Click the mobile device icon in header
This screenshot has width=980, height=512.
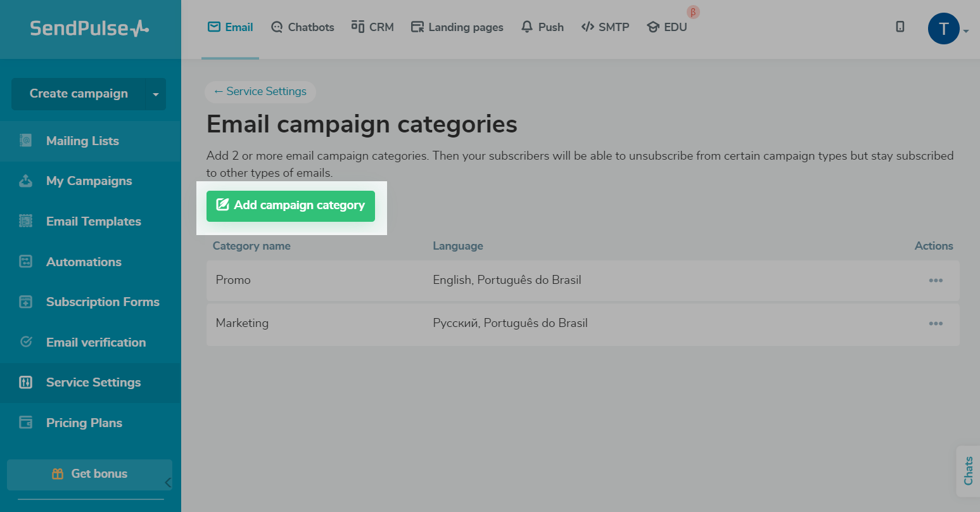[x=900, y=27]
